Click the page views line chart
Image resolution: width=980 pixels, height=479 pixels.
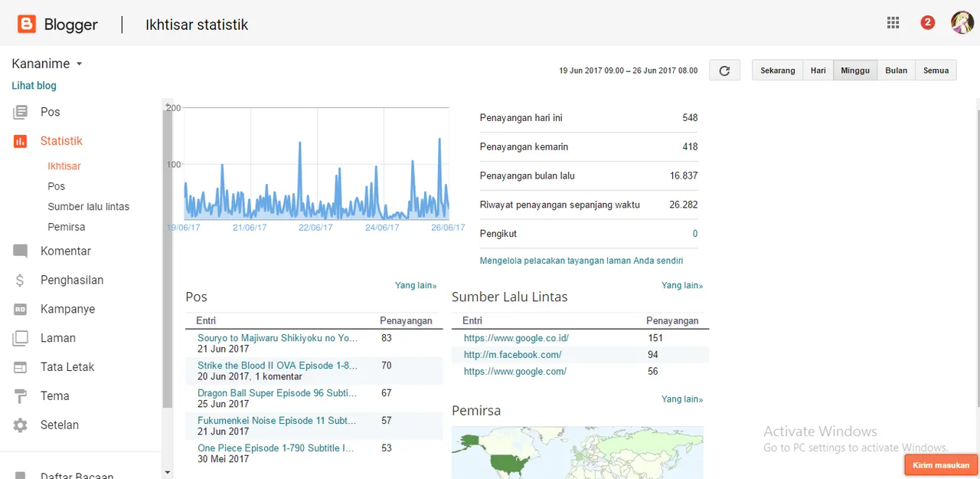[x=317, y=164]
